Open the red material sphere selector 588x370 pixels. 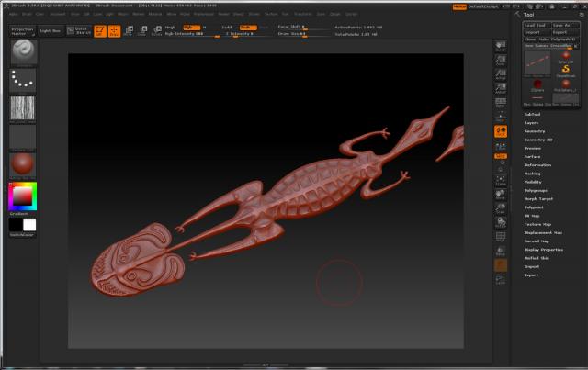[x=23, y=165]
